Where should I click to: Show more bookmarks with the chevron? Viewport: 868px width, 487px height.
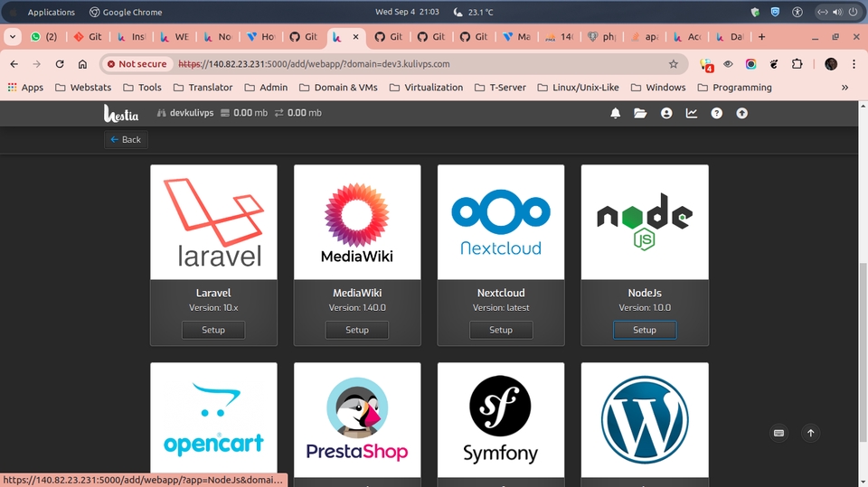point(844,88)
